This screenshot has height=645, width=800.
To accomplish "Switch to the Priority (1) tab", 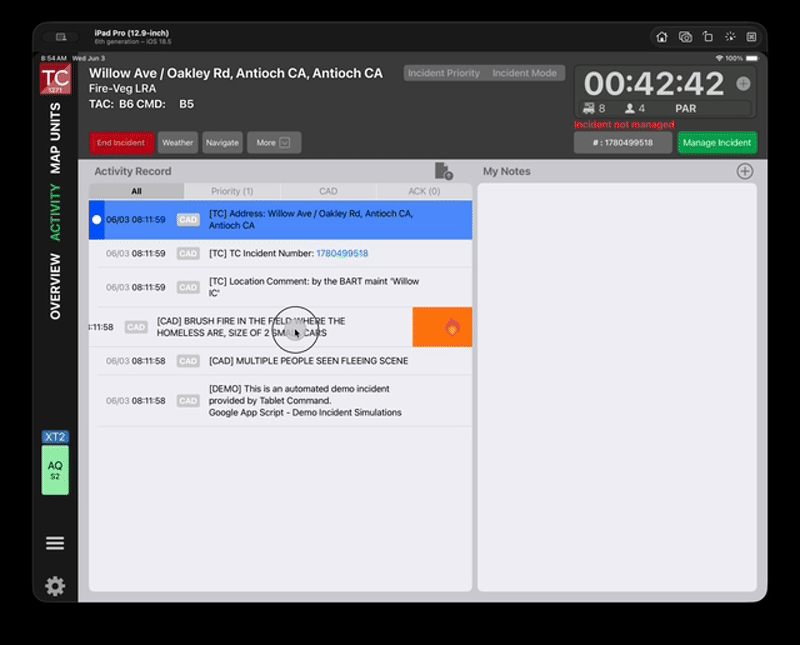I will point(232,191).
